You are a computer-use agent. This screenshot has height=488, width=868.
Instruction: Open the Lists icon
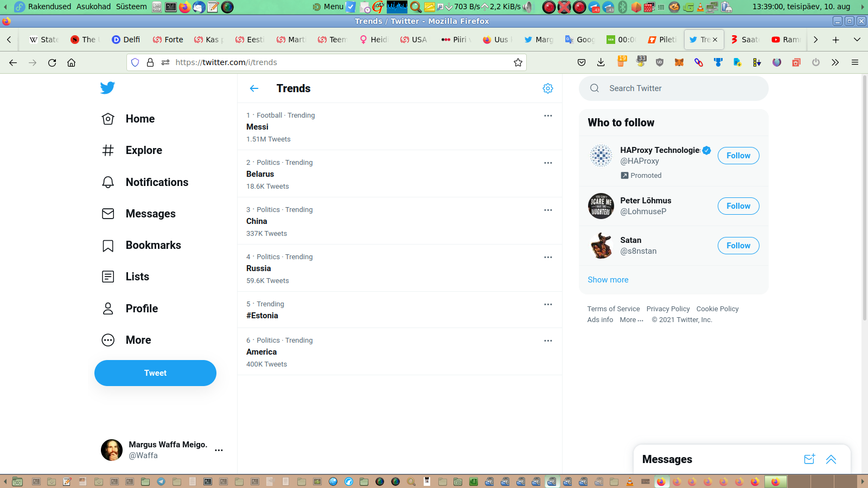(x=108, y=277)
